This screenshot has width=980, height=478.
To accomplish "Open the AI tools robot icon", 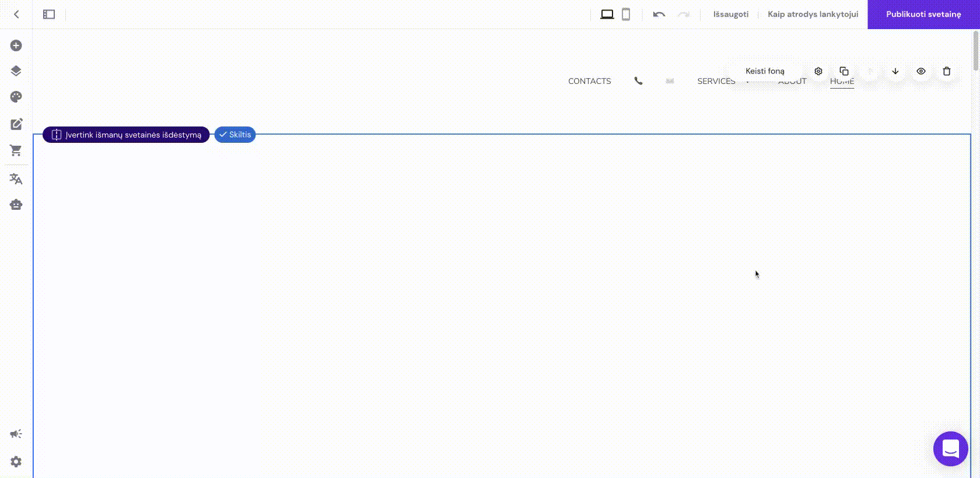I will coord(16,205).
